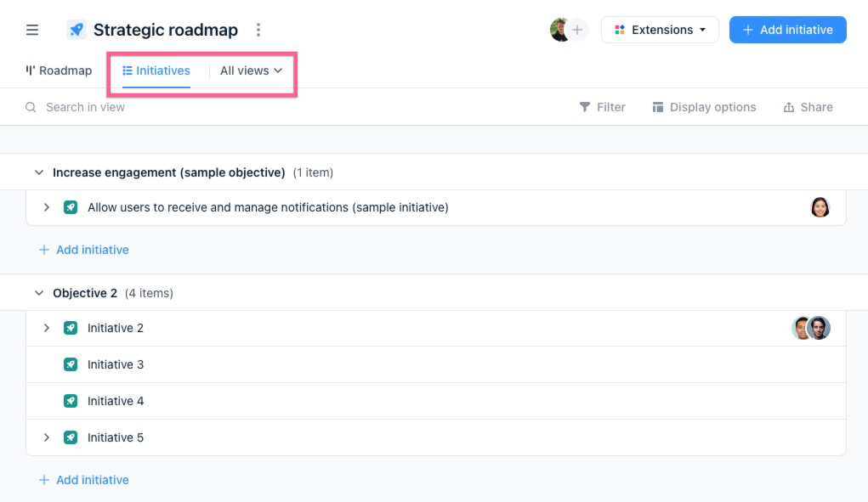
Task: Collapse the Increase engagement objective group
Action: tap(39, 172)
